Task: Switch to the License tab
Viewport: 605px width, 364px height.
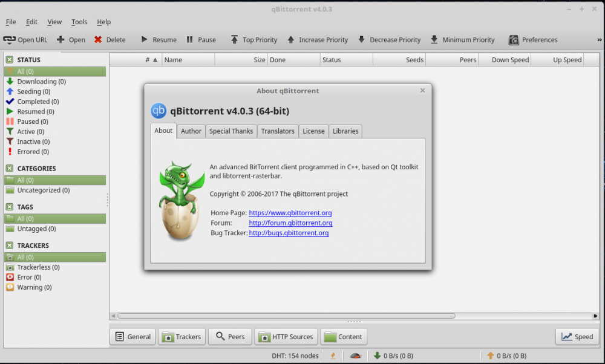Action: click(x=313, y=131)
